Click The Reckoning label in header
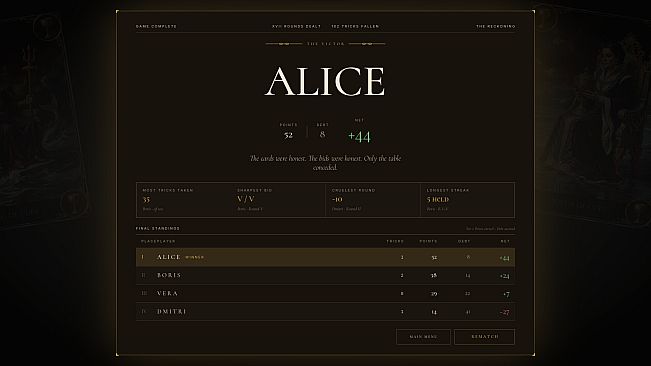Viewport: 651px width, 366px height. point(495,26)
